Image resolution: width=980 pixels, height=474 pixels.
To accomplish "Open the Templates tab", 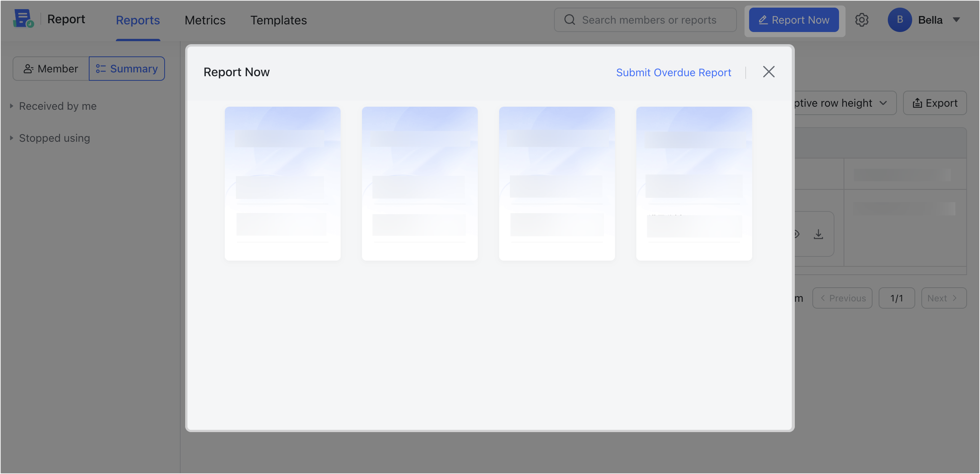I will 279,20.
